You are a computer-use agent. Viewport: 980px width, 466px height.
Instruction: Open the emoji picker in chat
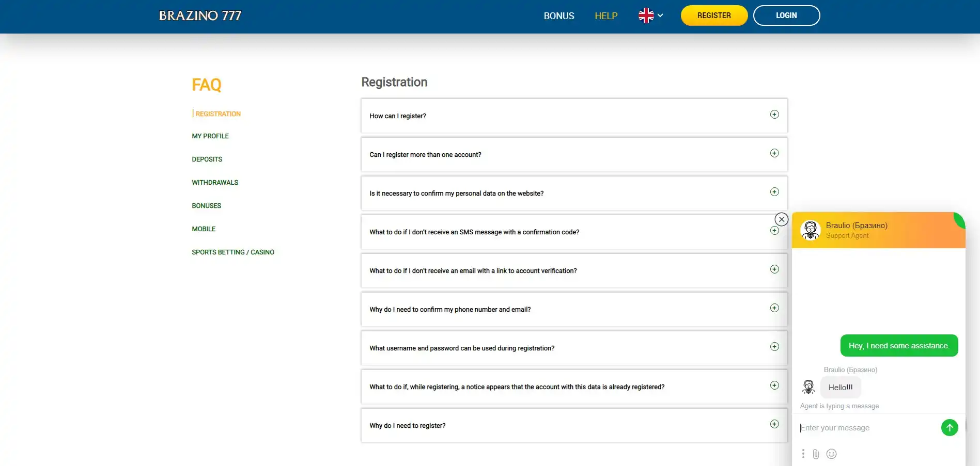pyautogui.click(x=831, y=454)
